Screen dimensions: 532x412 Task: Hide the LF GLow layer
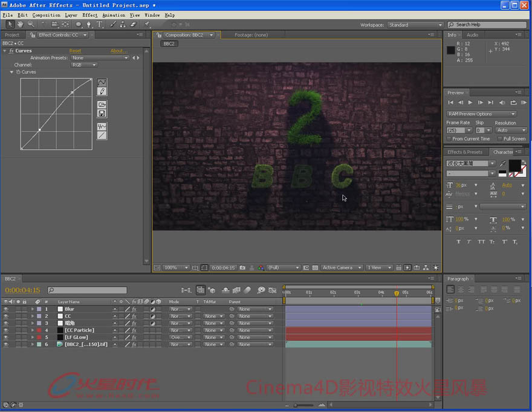6,338
